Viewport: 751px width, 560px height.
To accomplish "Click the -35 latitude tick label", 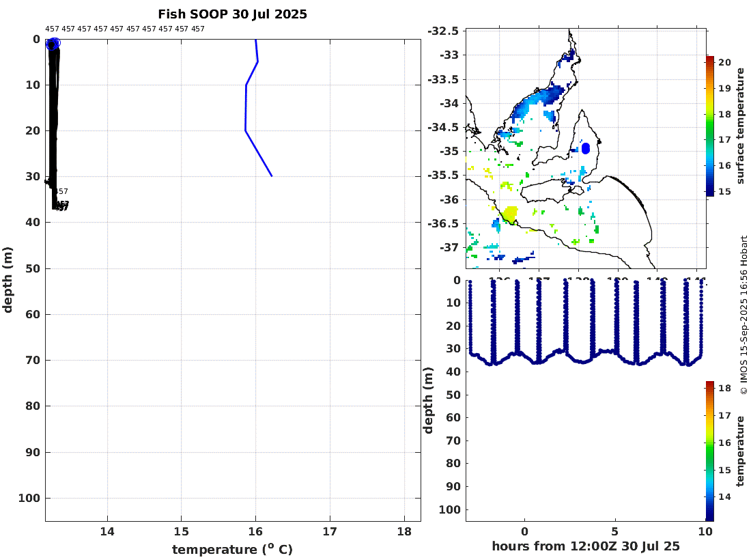I will click(x=449, y=151).
